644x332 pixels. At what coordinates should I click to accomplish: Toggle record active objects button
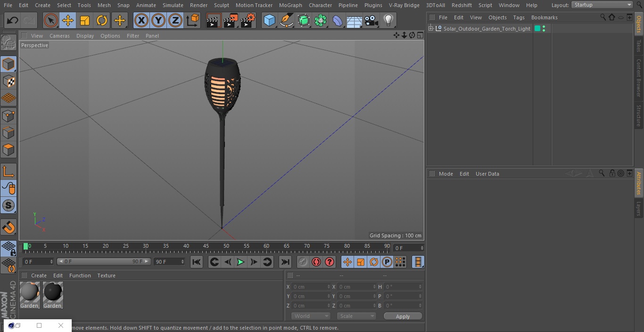tap(303, 262)
